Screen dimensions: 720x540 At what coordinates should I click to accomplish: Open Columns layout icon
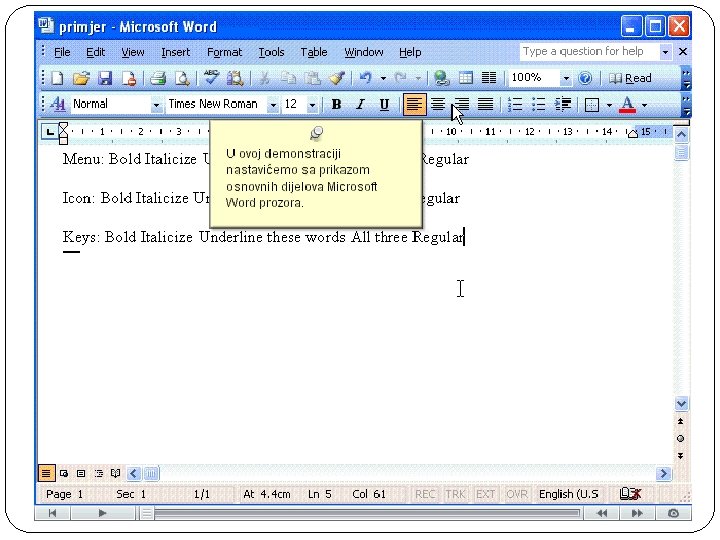[489, 78]
